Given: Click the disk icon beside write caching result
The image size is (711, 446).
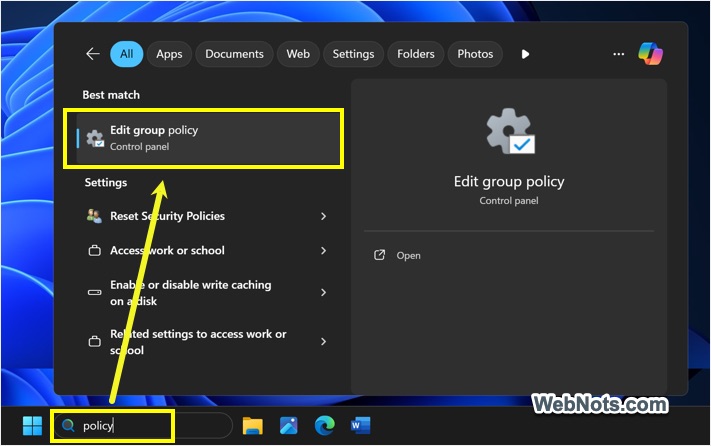Looking at the screenshot, I should 94,292.
